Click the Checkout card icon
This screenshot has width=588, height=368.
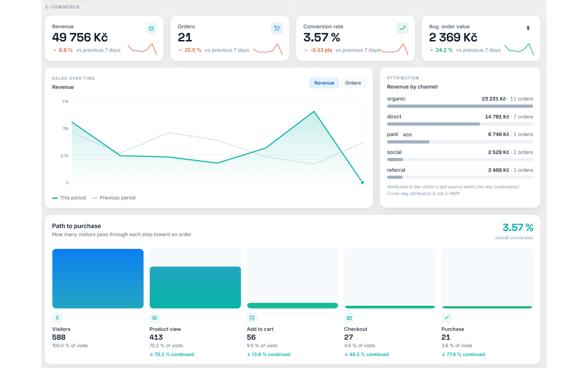pos(349,318)
